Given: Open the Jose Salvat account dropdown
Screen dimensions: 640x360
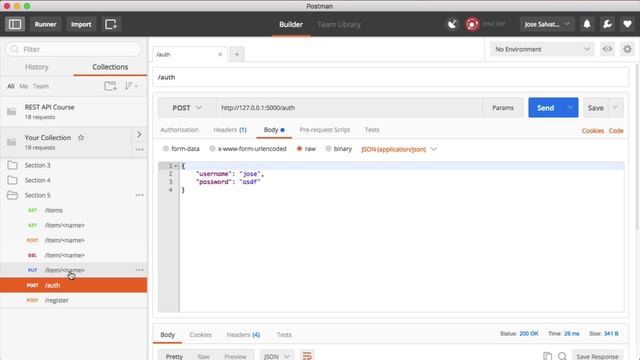Looking at the screenshot, I should point(547,24).
